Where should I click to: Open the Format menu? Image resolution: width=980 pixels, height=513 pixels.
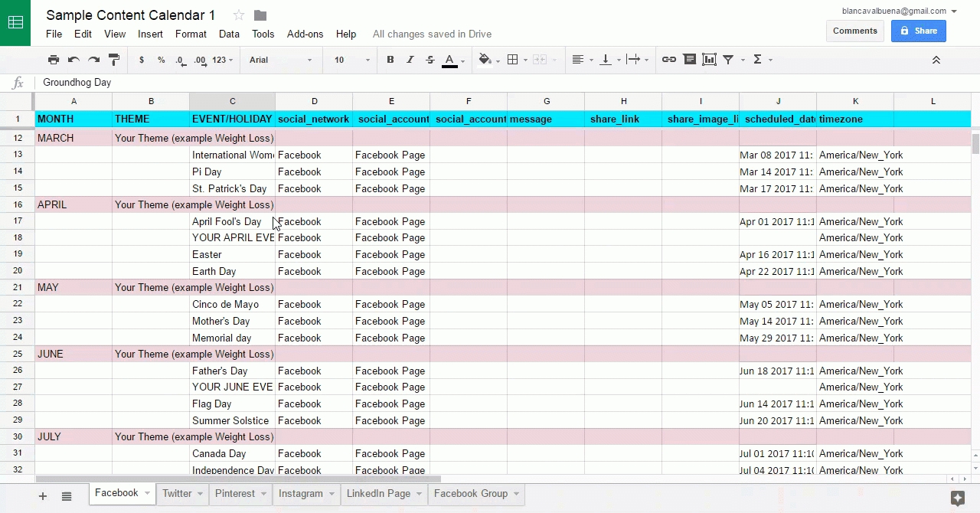[191, 34]
